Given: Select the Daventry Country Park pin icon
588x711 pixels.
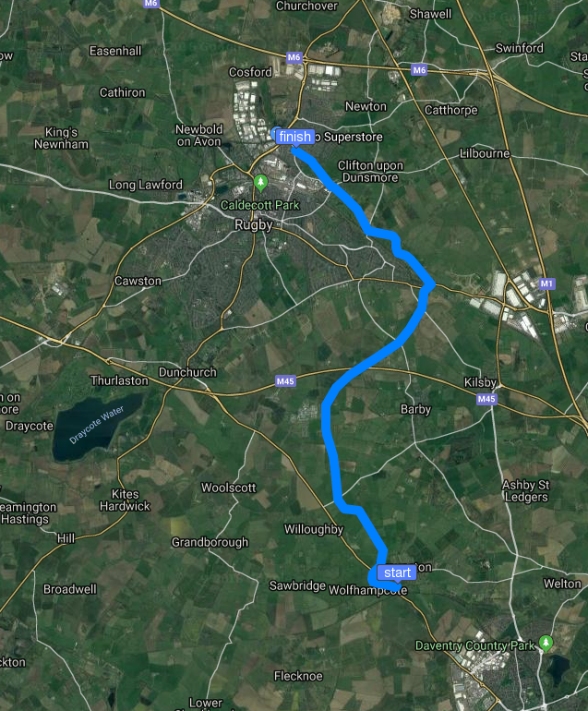Looking at the screenshot, I should 546,644.
